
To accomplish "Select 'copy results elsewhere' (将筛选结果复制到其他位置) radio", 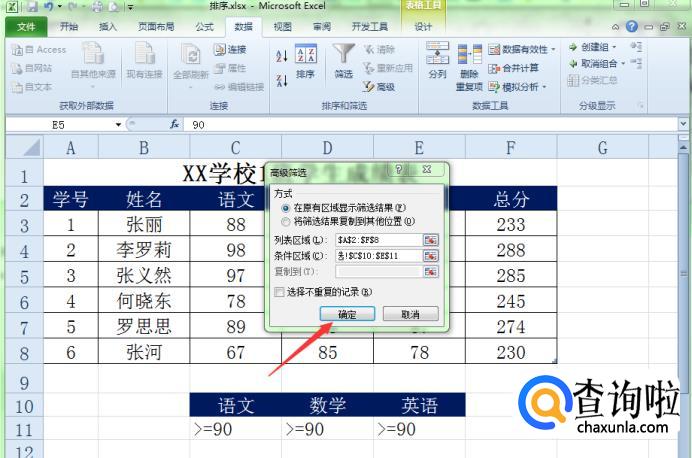I will (286, 221).
